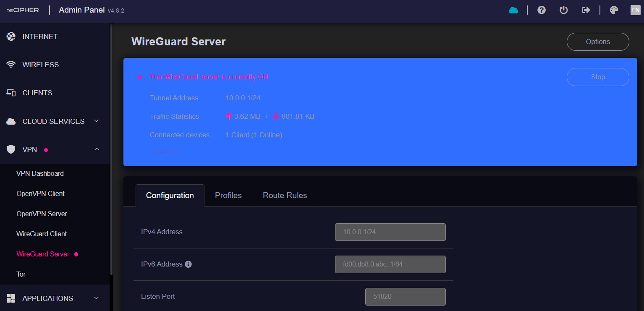Open the theme palette icon
Image resolution: width=644 pixels, height=311 pixels.
coord(614,10)
